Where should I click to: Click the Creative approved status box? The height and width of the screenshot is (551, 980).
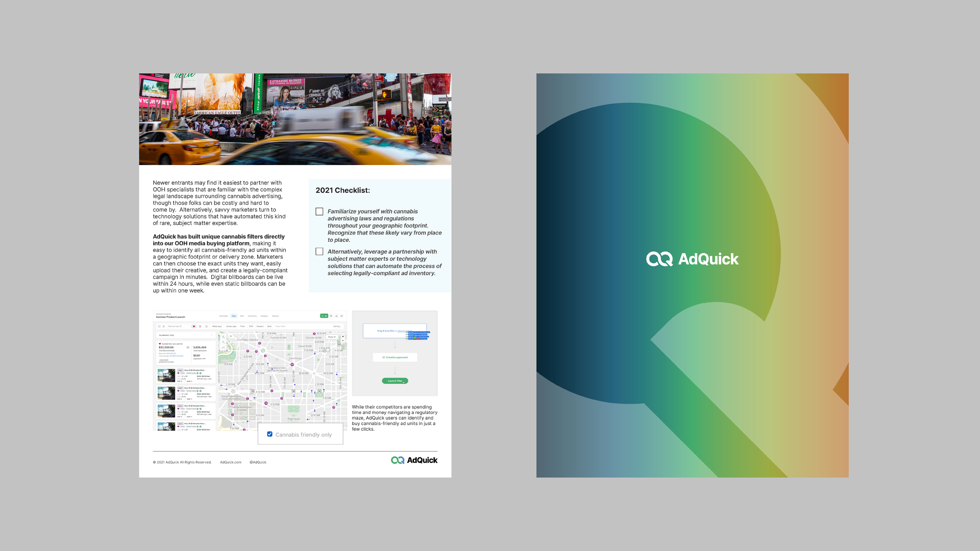coord(395,357)
